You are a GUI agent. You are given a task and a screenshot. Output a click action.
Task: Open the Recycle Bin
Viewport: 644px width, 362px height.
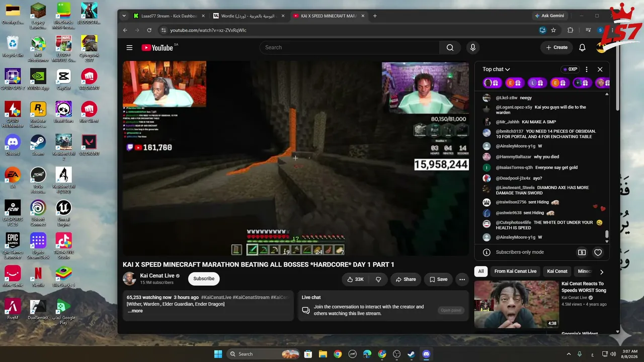point(13,47)
